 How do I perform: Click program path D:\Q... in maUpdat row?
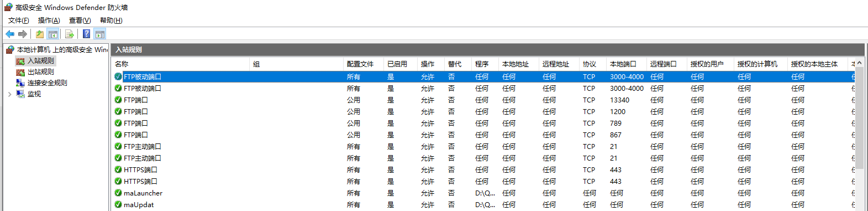[485, 204]
